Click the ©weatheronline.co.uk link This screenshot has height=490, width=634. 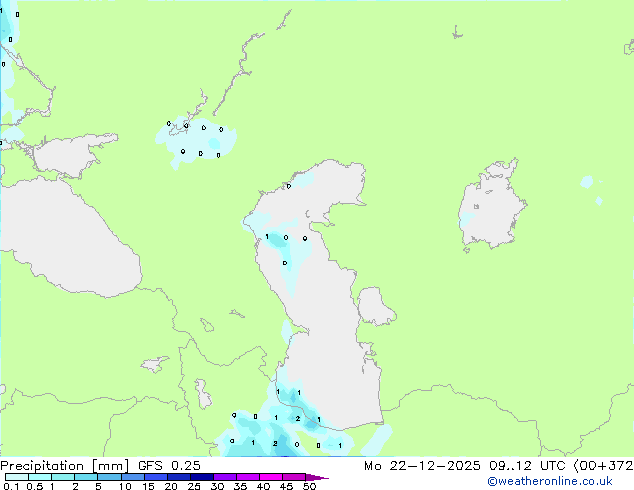point(550,481)
